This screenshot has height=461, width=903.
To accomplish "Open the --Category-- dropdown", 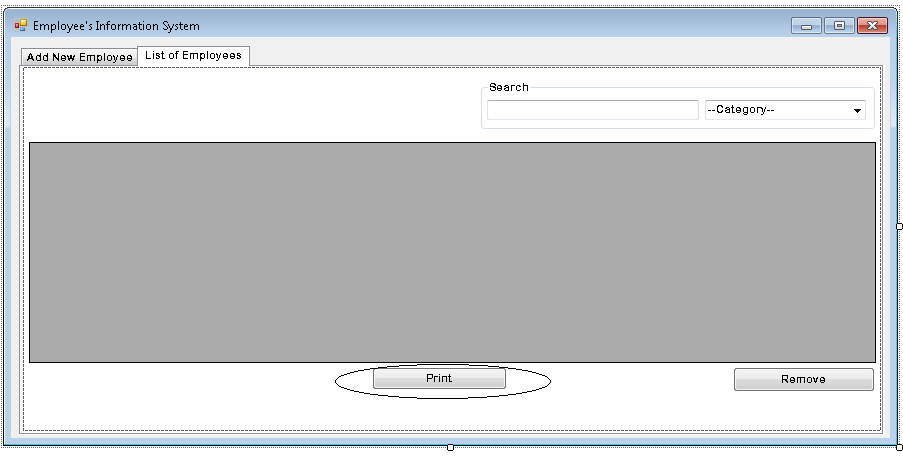I will (x=785, y=110).
